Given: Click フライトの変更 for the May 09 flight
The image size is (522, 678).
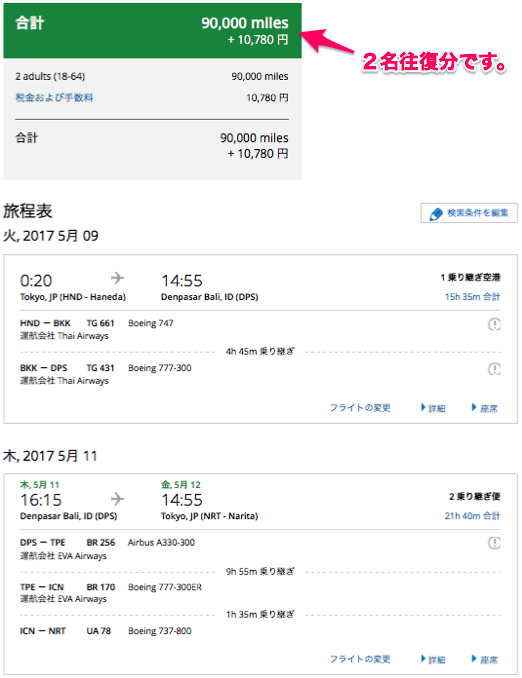Looking at the screenshot, I should coord(360,408).
